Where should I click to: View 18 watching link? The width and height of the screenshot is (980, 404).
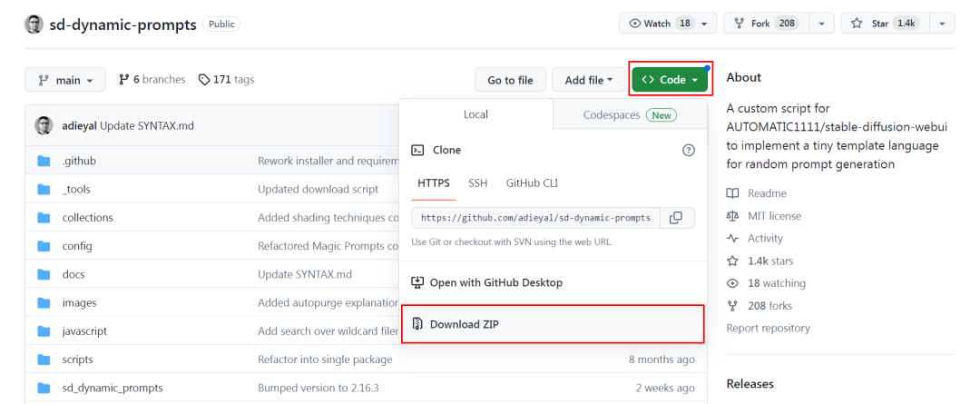(777, 283)
